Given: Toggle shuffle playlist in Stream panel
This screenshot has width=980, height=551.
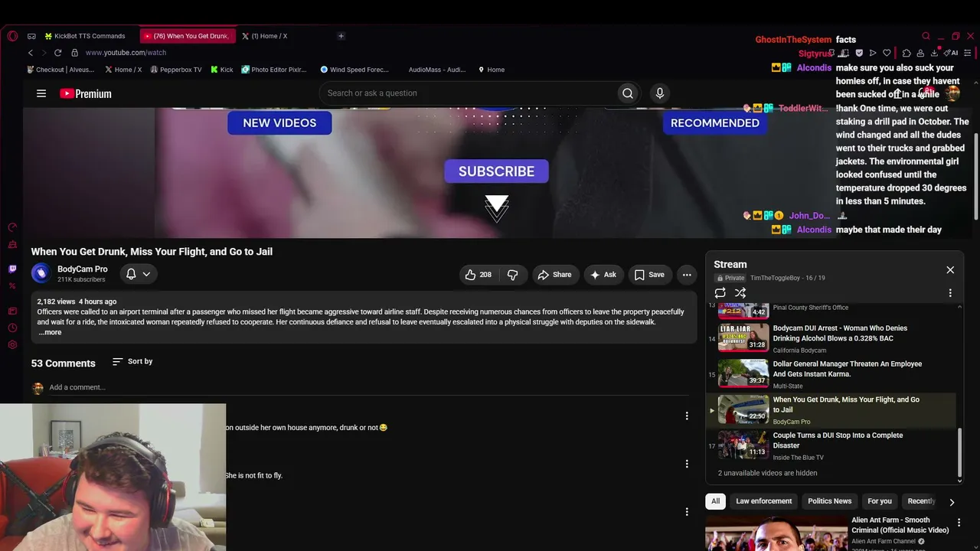Looking at the screenshot, I should [x=740, y=293].
